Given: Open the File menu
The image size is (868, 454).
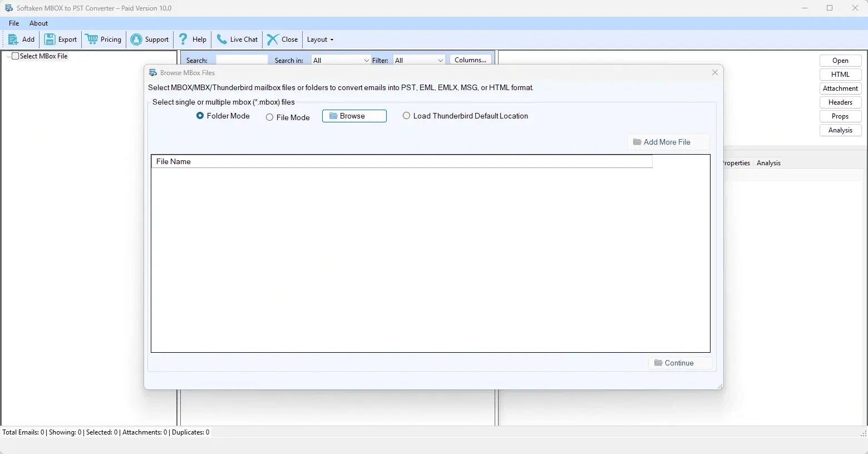Looking at the screenshot, I should click(x=14, y=23).
